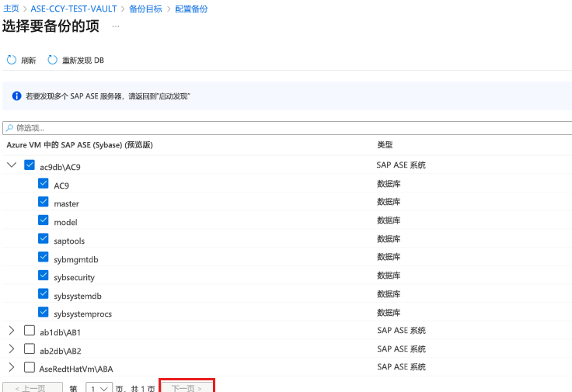
Task: Select the master database name
Action: [66, 204]
